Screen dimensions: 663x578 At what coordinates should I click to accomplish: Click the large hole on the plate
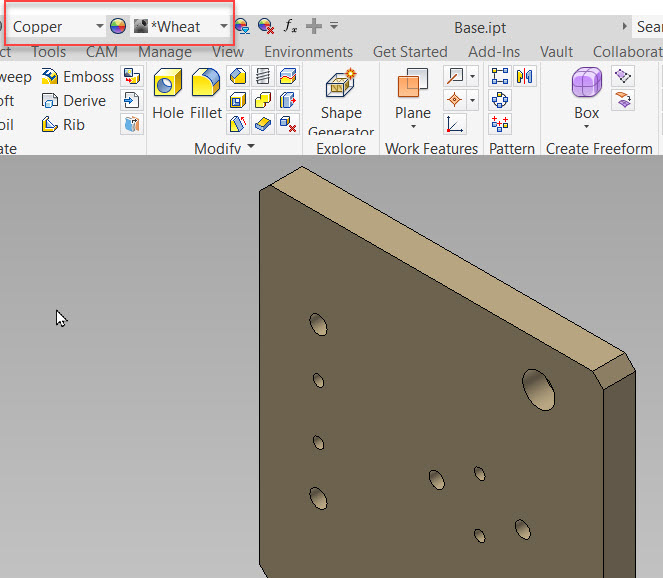(x=538, y=388)
